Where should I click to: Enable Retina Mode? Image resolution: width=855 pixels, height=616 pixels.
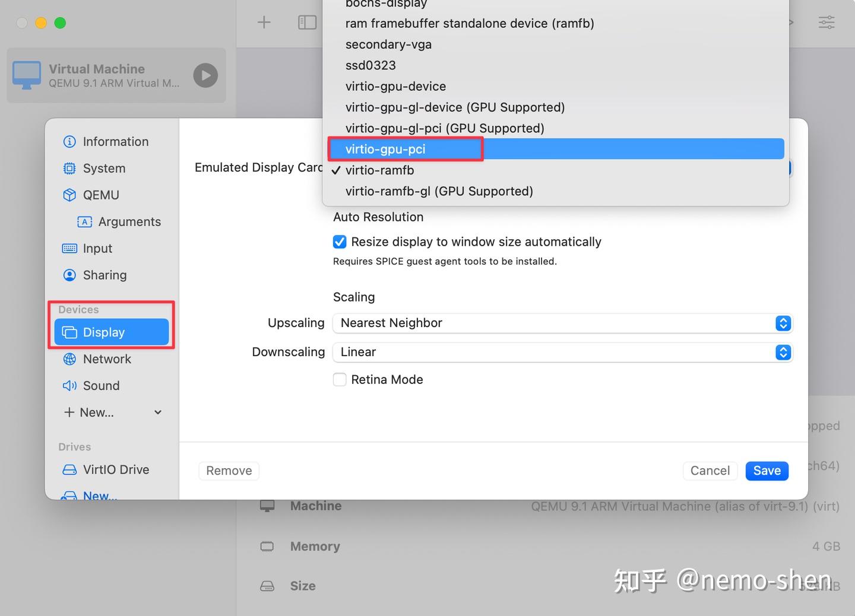click(x=339, y=379)
